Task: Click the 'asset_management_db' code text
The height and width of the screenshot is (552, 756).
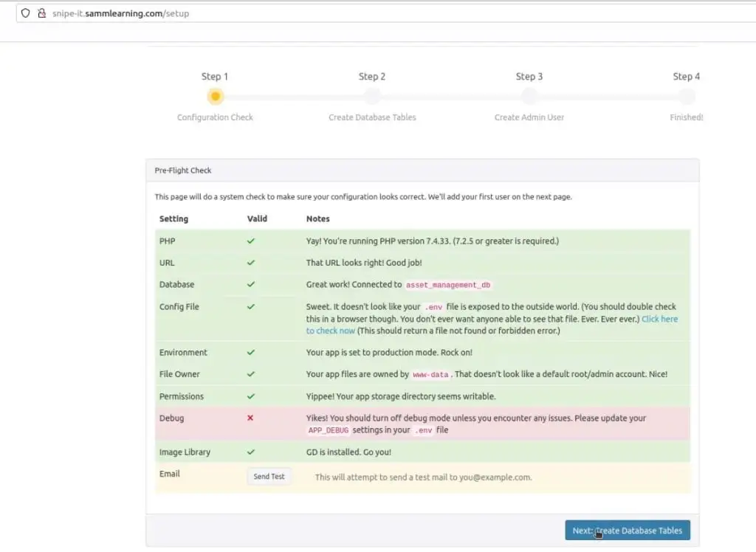Action: click(x=448, y=285)
